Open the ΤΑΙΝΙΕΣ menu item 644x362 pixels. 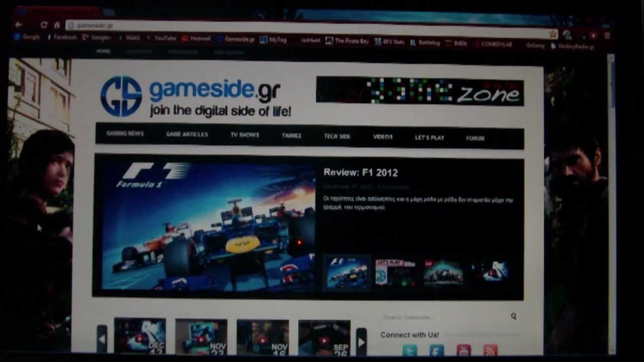coord(291,136)
